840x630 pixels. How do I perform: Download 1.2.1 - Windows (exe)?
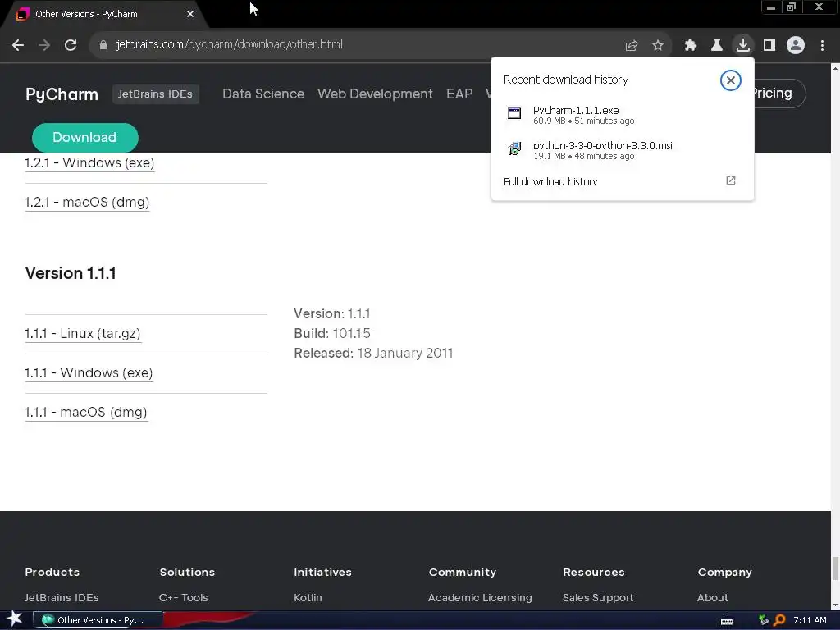[89, 163]
